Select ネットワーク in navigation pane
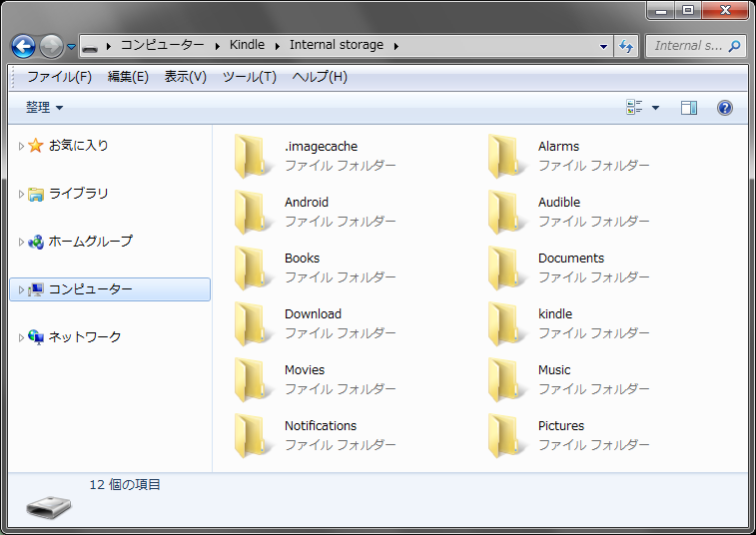Viewport: 756px width, 535px height. pos(85,337)
